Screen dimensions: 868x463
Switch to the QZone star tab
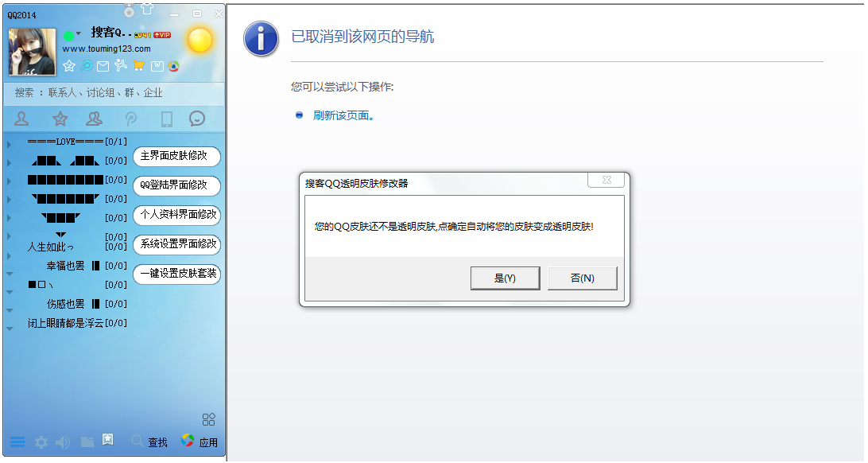(60, 119)
